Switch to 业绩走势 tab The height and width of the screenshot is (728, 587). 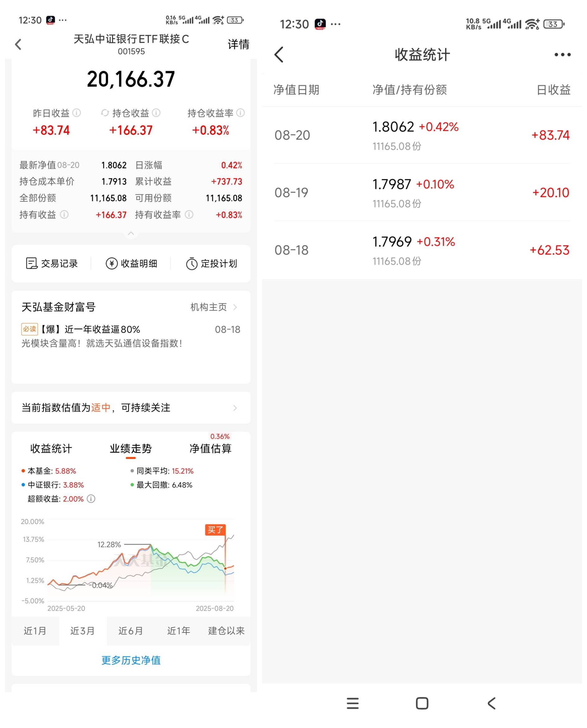tap(131, 449)
